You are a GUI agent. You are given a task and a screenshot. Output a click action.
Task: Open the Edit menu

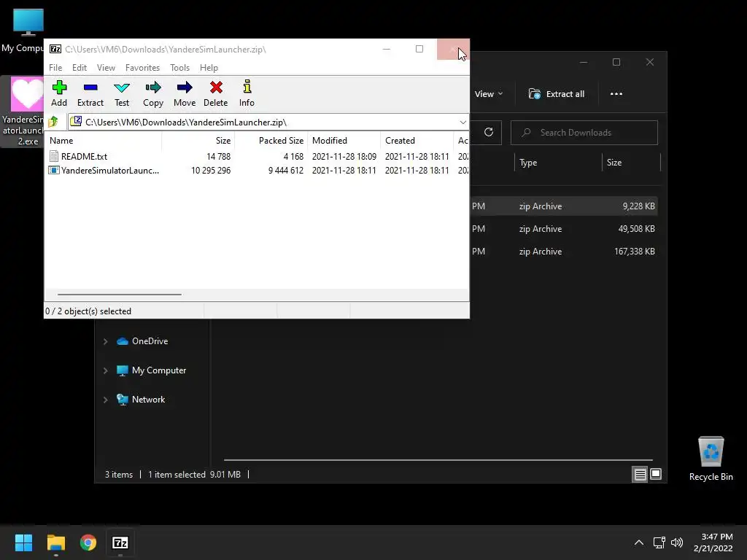(x=79, y=68)
